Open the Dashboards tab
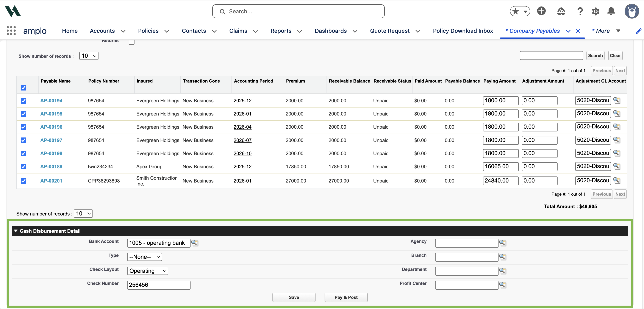This screenshot has height=309, width=644. point(330,31)
